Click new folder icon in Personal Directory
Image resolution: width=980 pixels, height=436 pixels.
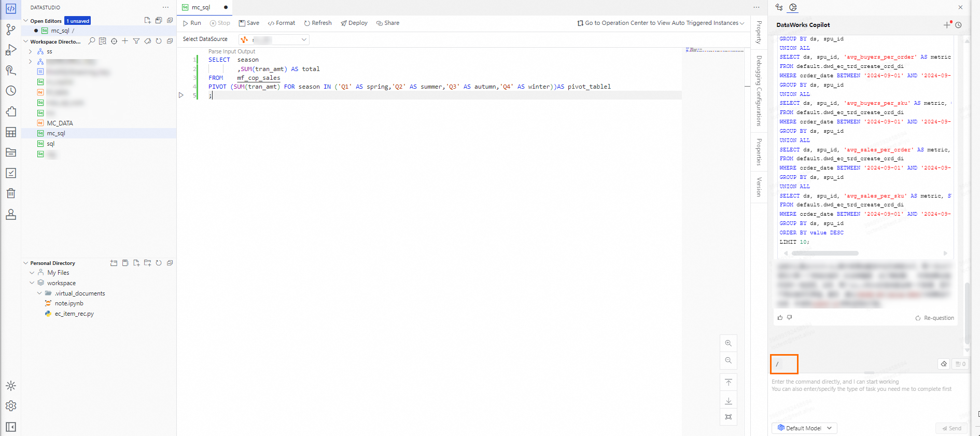coord(148,263)
